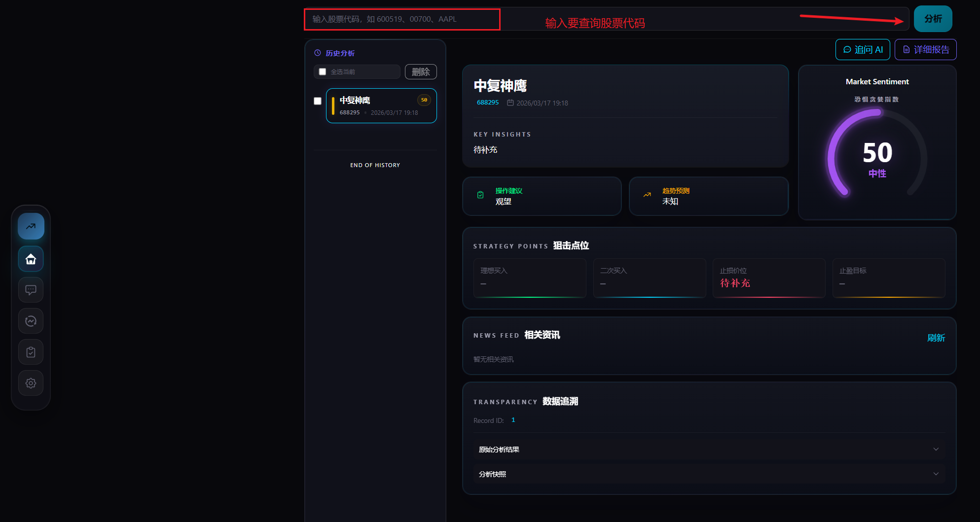Viewport: 980px width, 522px height.
Task: Check the checkbox next to 中复神鹰 history entry
Action: (x=317, y=101)
